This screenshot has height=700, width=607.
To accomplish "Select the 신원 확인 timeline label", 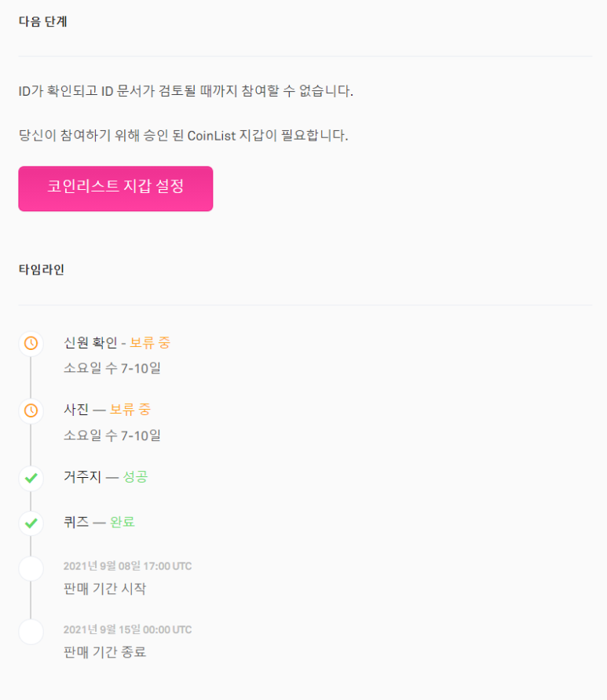I will 90,343.
